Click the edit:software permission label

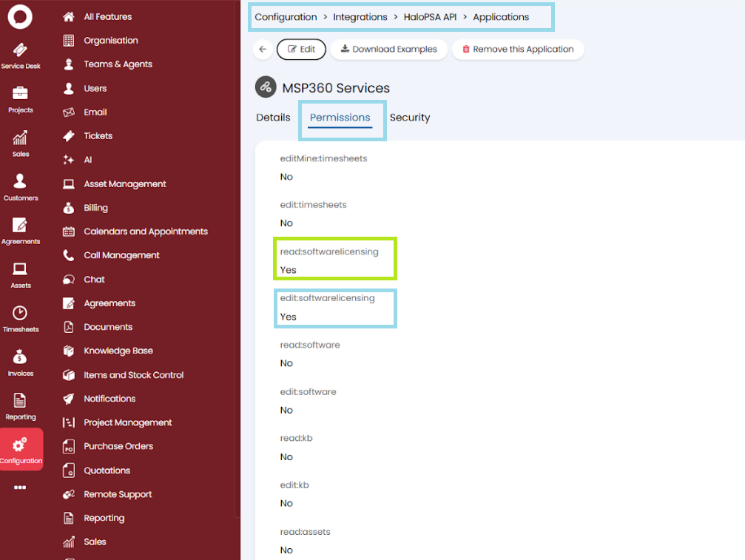coord(308,391)
